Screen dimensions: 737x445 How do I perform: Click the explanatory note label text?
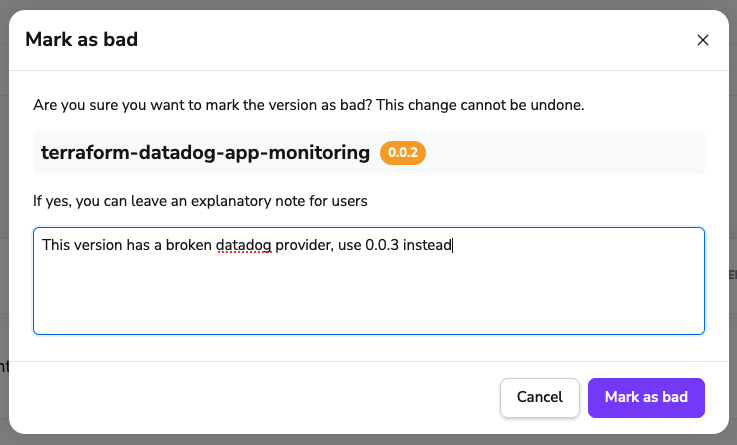tap(200, 201)
